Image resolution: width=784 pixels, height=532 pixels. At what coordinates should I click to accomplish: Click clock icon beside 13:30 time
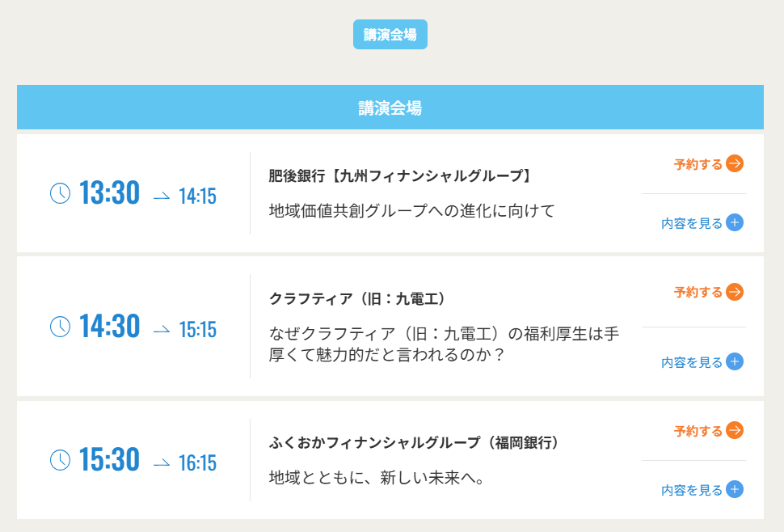pos(61,193)
